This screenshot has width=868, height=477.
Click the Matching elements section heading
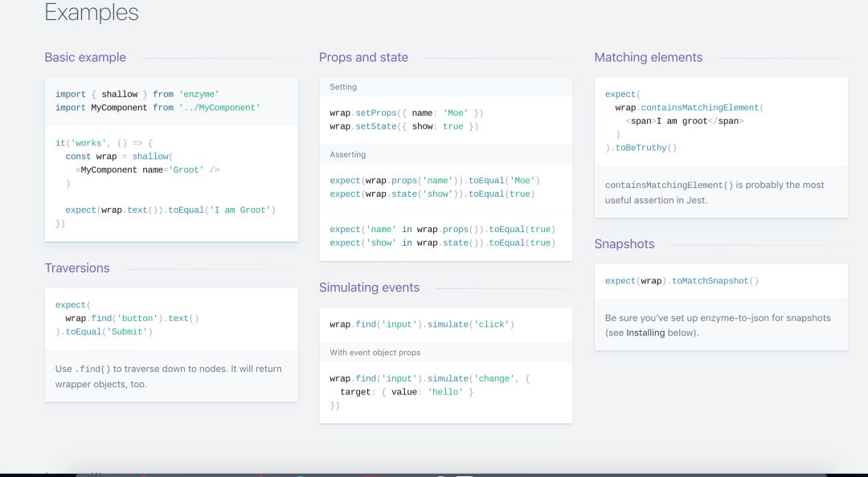pos(649,58)
